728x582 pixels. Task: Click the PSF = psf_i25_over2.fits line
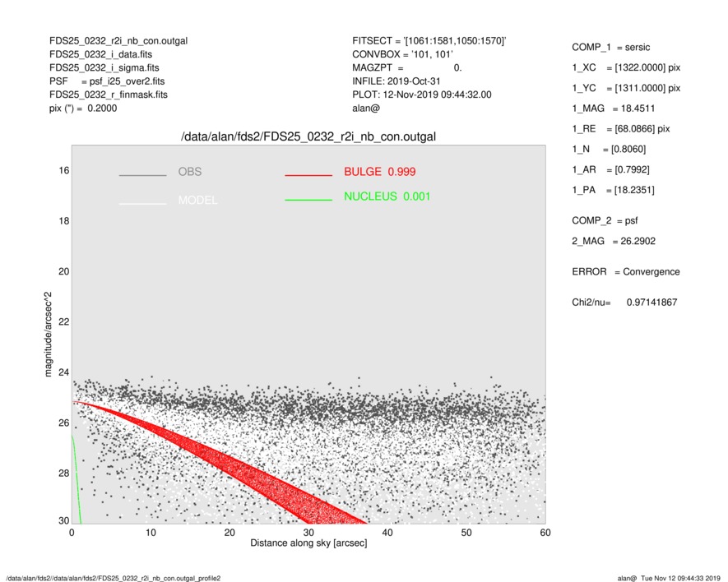coord(107,81)
